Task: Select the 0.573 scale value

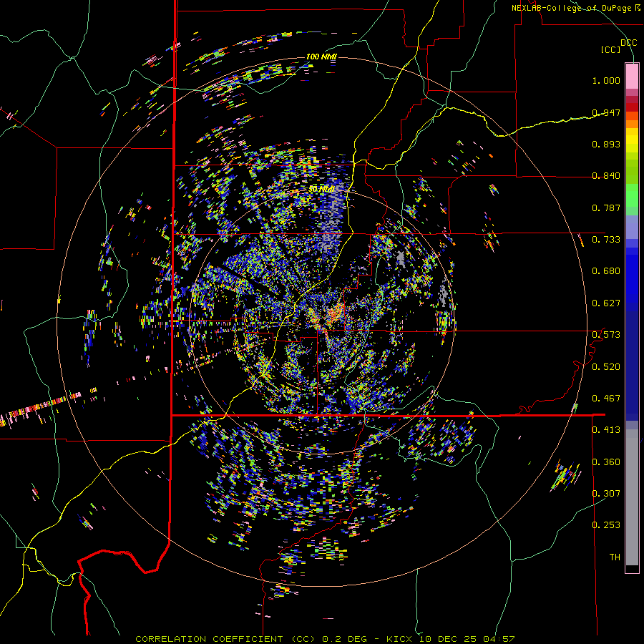Action: tap(606, 335)
